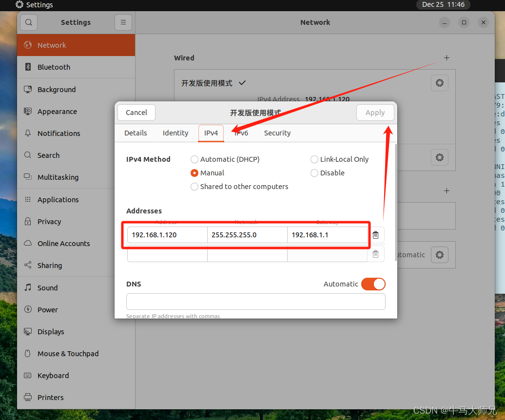The width and height of the screenshot is (505, 420).
Task: Select the Automatic (DHCP) radio button
Action: pos(194,159)
